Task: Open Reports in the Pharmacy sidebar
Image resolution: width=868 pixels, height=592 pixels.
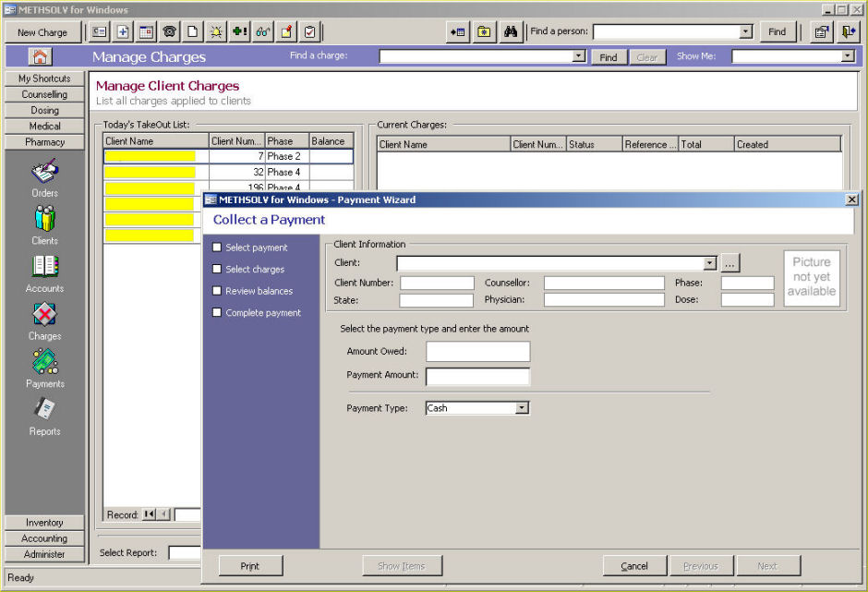Action: click(x=45, y=417)
